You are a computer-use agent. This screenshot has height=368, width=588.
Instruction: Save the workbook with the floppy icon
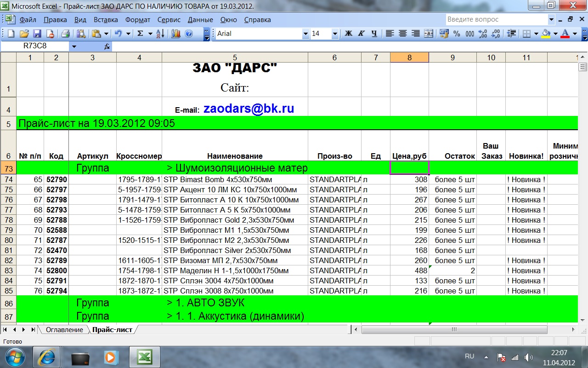(x=37, y=34)
